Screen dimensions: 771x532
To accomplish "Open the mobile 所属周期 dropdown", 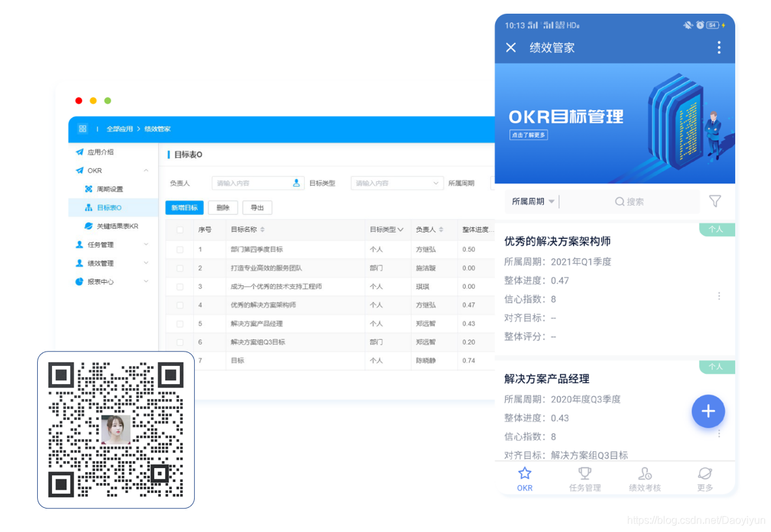I will pos(533,202).
